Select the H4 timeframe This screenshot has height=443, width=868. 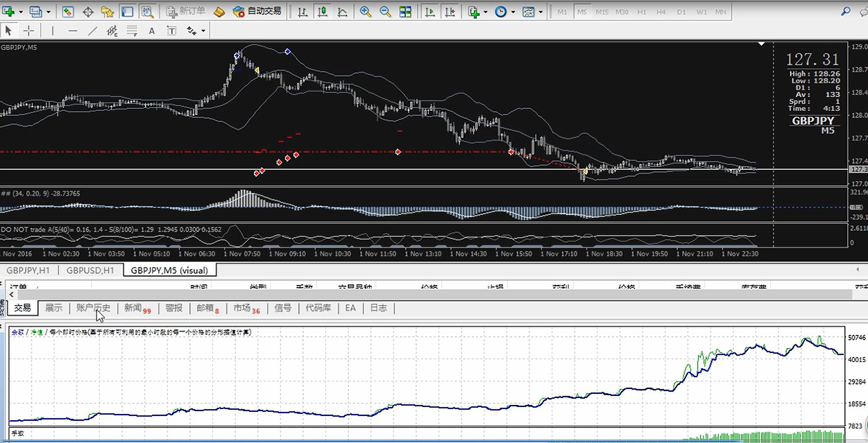point(661,12)
